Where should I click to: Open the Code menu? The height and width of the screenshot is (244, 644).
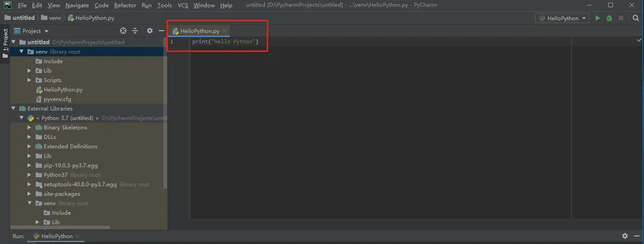point(102,5)
